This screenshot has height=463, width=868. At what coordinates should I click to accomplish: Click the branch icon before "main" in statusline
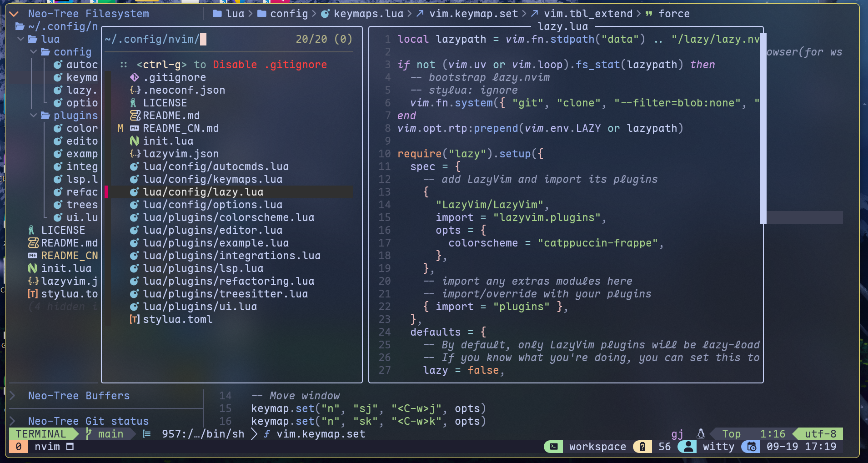point(89,433)
